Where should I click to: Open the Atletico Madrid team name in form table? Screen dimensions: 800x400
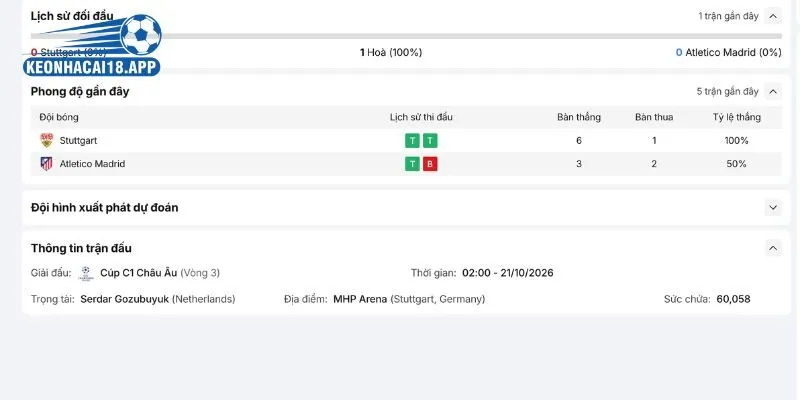(x=92, y=164)
